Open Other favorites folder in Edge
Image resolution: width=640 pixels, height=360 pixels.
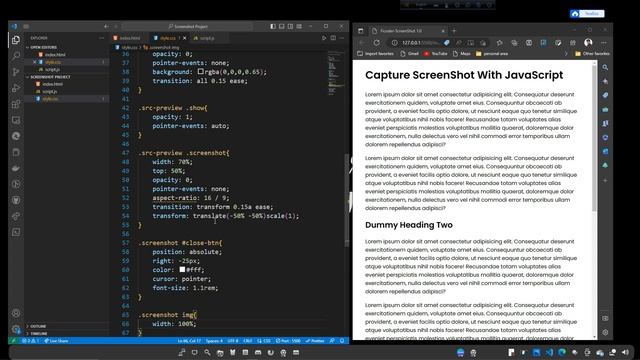tap(592, 53)
